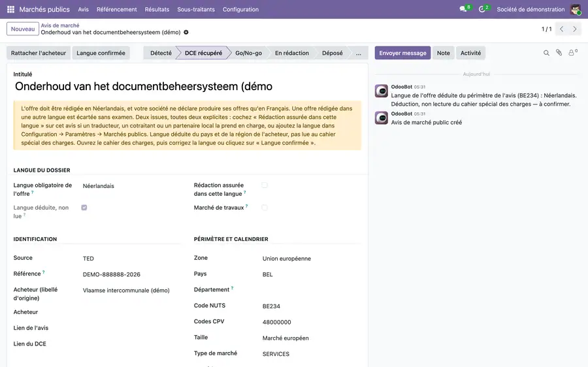588x367 pixels.
Task: Open the Source field selection showing TED
Action: pyautogui.click(x=131, y=259)
